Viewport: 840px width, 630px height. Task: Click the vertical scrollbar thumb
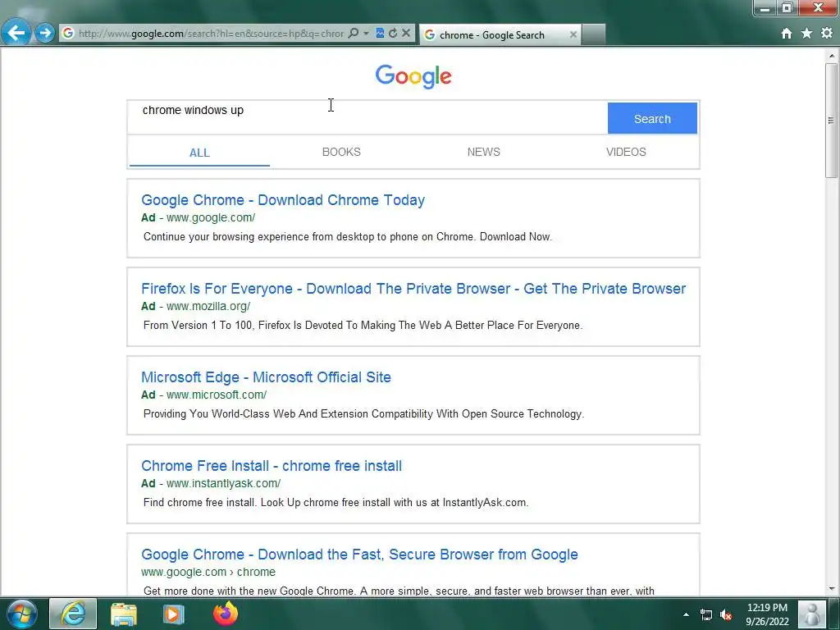(x=831, y=121)
